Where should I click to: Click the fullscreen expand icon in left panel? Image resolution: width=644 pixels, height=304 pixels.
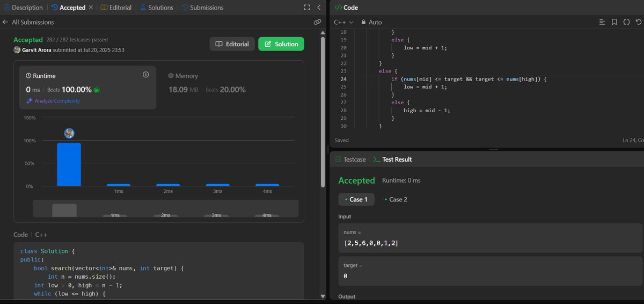point(307,8)
